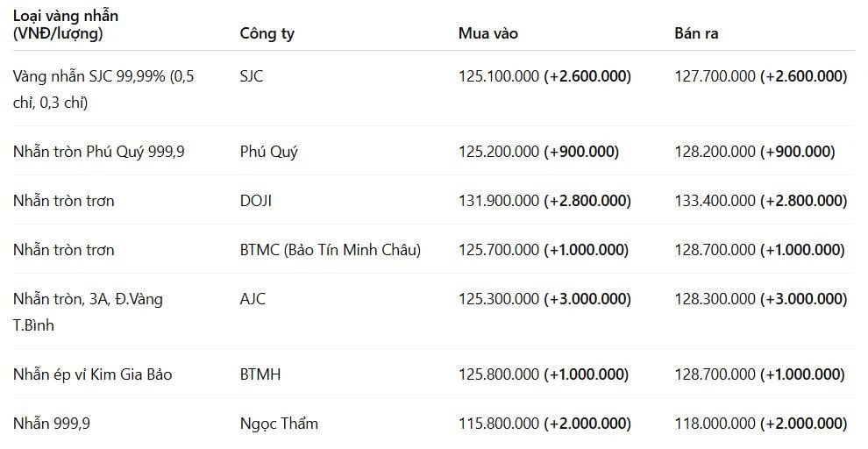Click Ngọc Thẩm sell price 118.000.000

pos(715,424)
